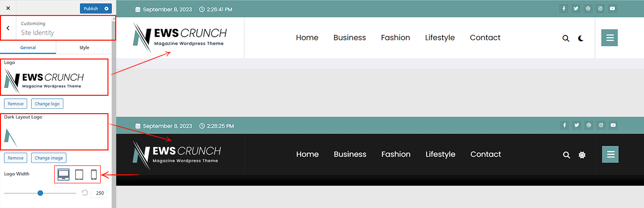Click the Facebook icon in the light header

tap(564, 8)
